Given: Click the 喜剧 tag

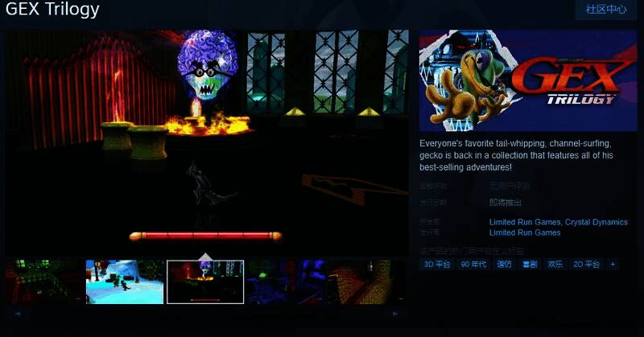Looking at the screenshot, I should tap(529, 264).
